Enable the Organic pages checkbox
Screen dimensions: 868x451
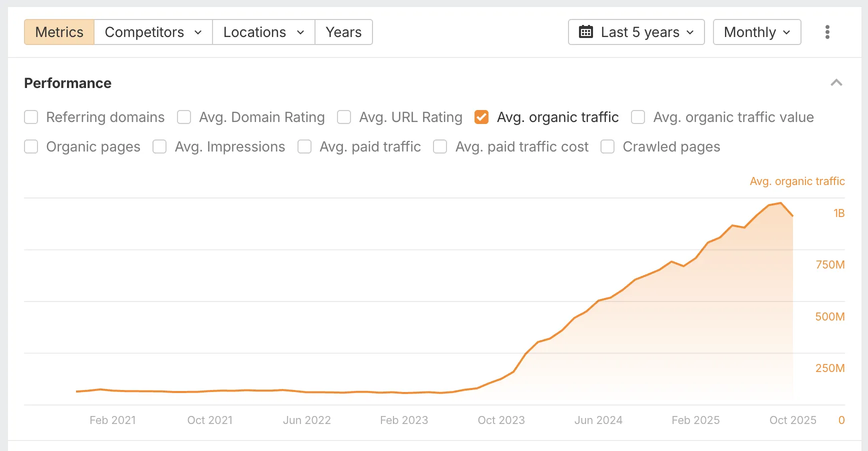point(31,146)
